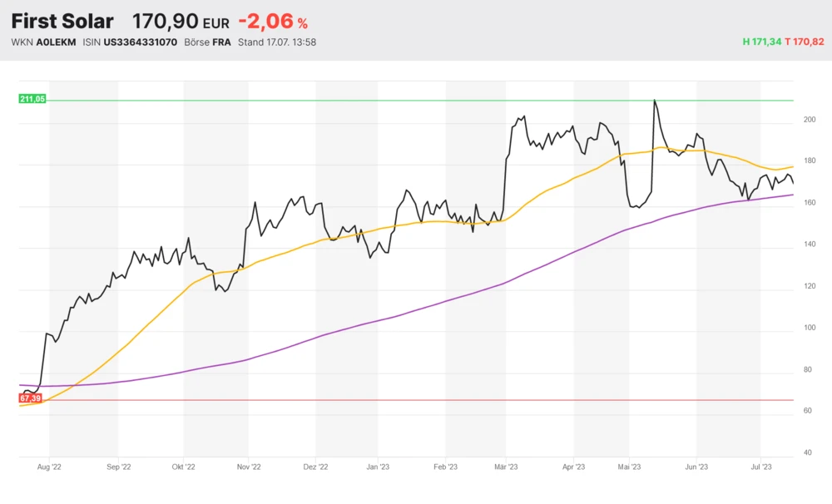Image resolution: width=832 pixels, height=504 pixels.
Task: Click the Stand 17.07. 13:58 timestamp
Action: 276,42
